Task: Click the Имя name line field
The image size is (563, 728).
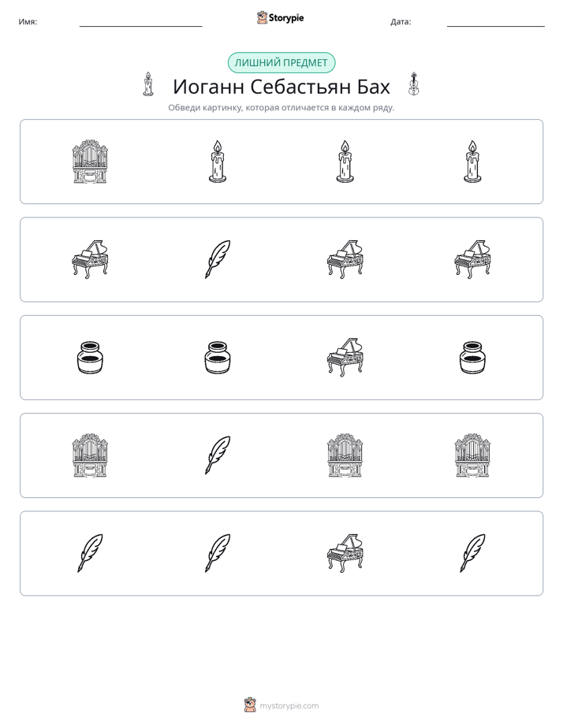Action: click(x=140, y=21)
